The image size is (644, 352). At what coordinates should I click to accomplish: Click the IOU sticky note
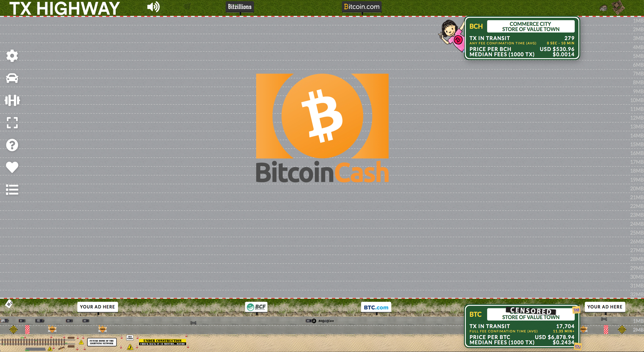click(578, 346)
